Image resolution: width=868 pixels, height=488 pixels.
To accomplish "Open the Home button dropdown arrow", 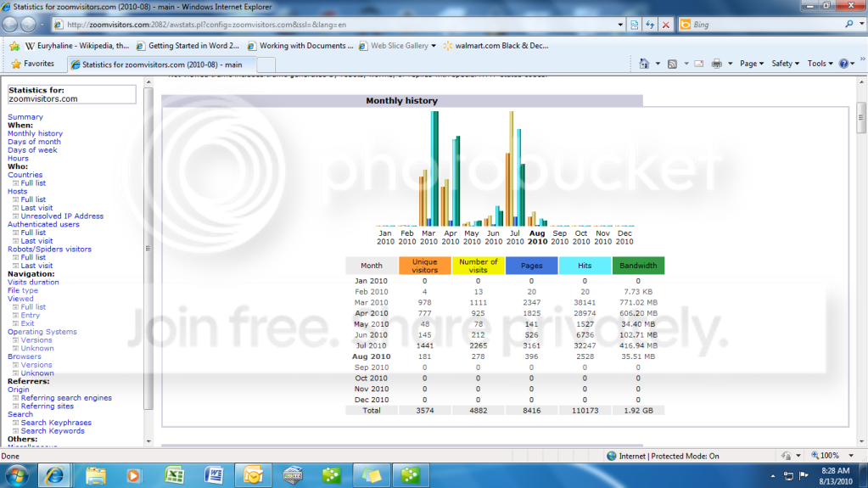I will pyautogui.click(x=658, y=64).
